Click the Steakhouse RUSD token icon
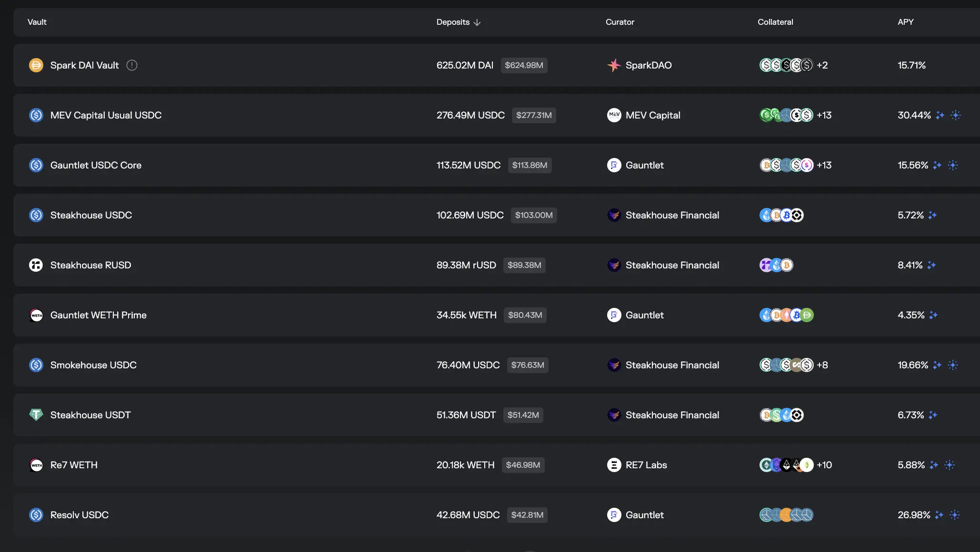The image size is (980, 552). pos(36,265)
